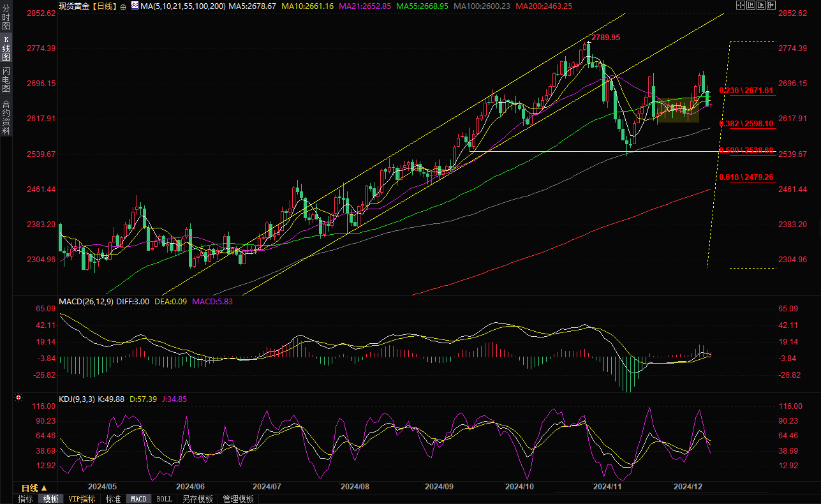Click the DEA:0.09 value
This screenshot has height=504, width=821.
click(x=170, y=301)
